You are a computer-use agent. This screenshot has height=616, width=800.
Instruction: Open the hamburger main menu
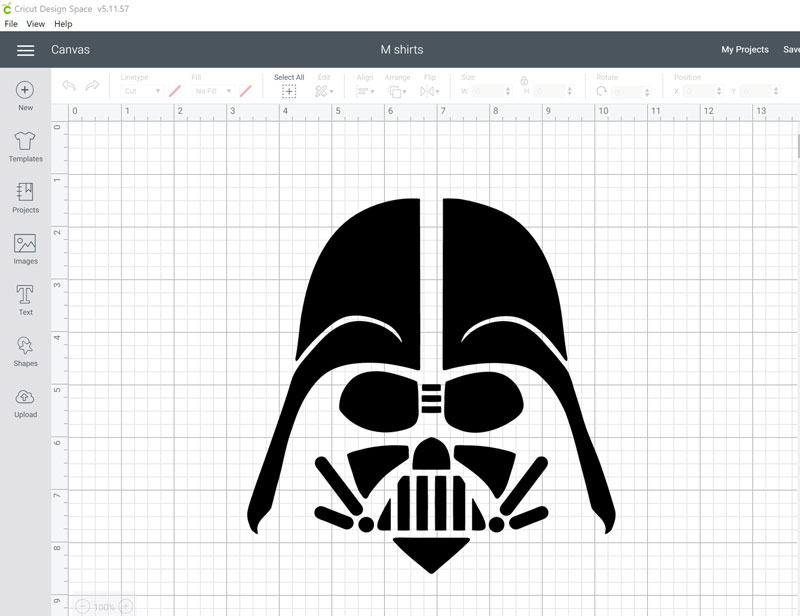(x=26, y=50)
